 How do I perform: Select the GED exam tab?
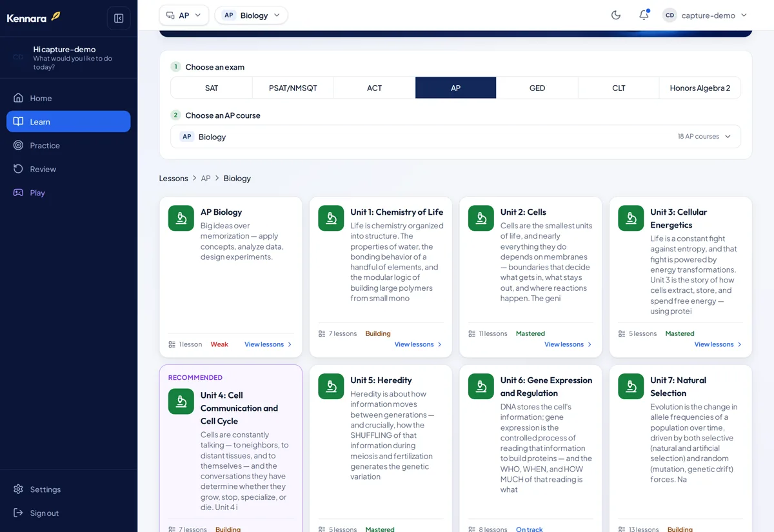tap(537, 88)
